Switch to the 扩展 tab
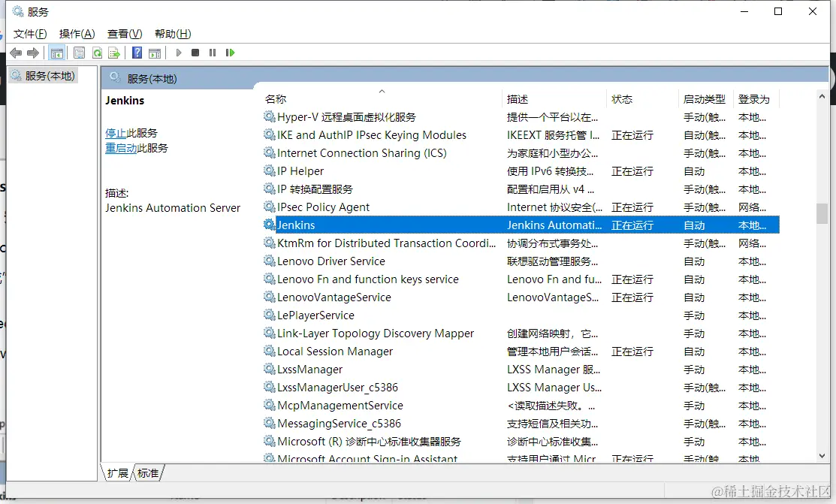The image size is (836, 504). (117, 473)
